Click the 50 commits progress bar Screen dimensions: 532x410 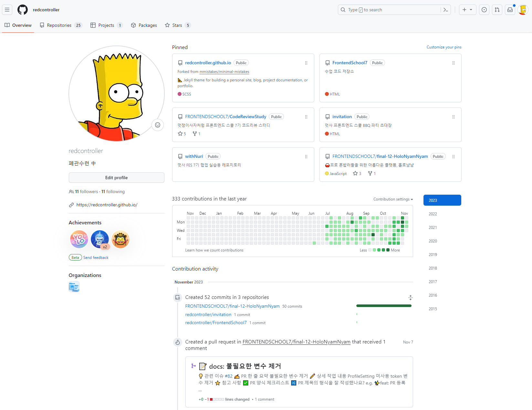coord(384,306)
